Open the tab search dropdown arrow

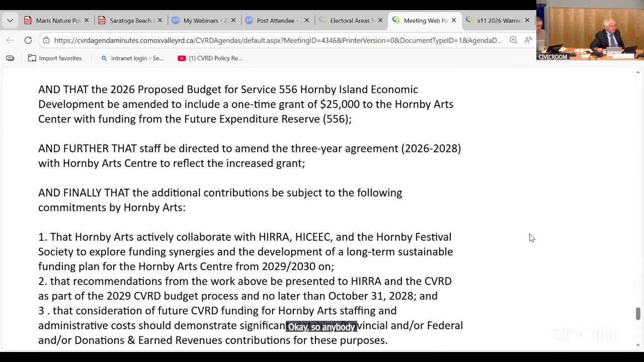coord(10,21)
